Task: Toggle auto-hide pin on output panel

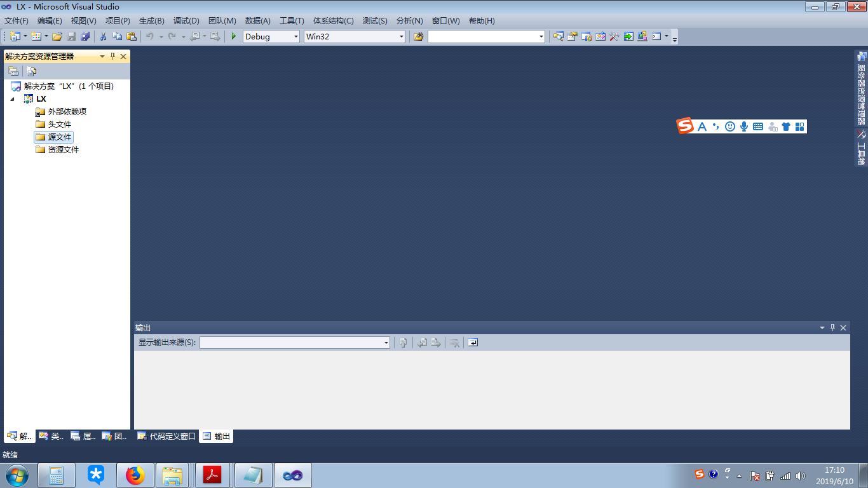Action: coord(832,327)
